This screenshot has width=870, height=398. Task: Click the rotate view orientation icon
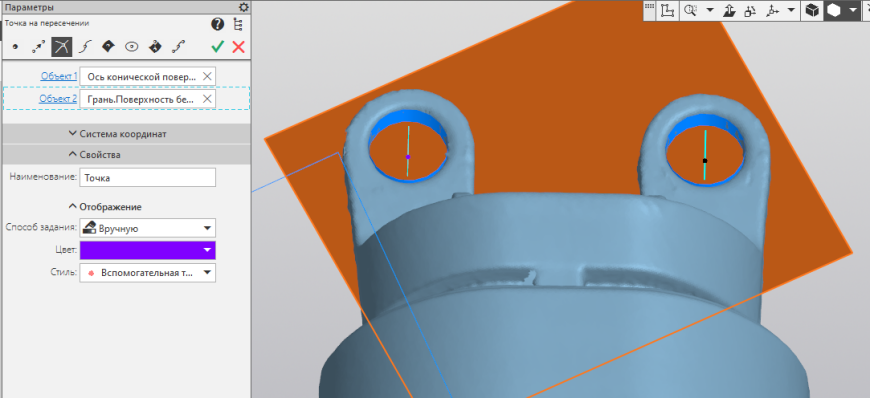[751, 11]
